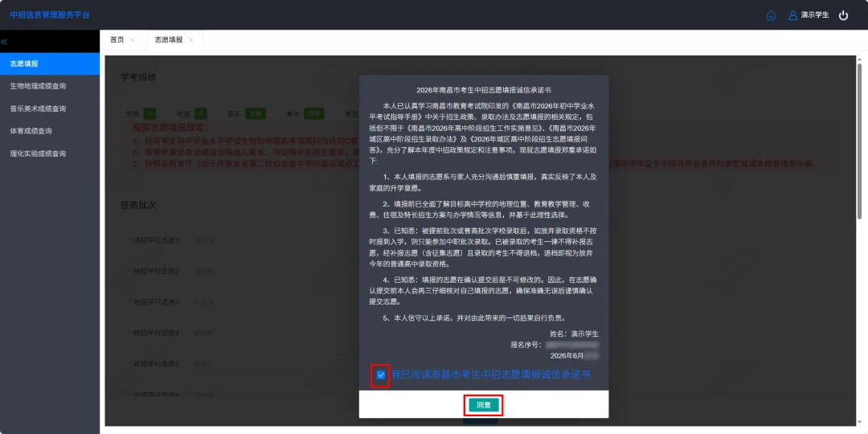Close the 首页 tab
This screenshot has width=868, height=434.
click(133, 40)
